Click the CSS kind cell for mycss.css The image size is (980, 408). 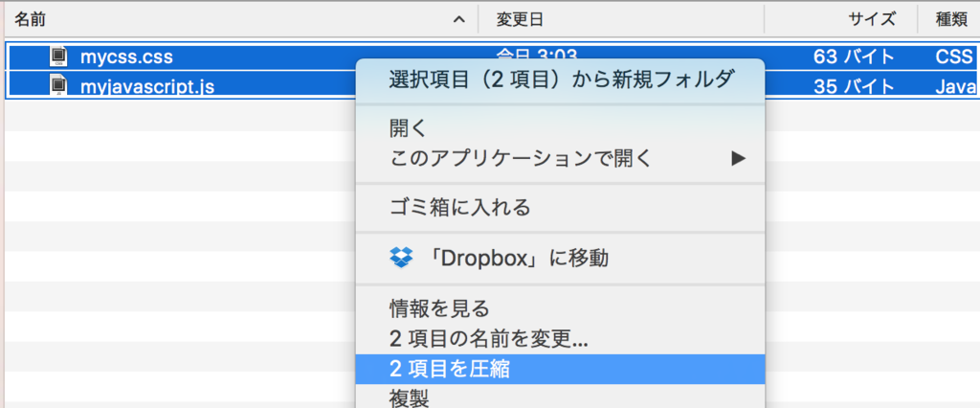954,57
